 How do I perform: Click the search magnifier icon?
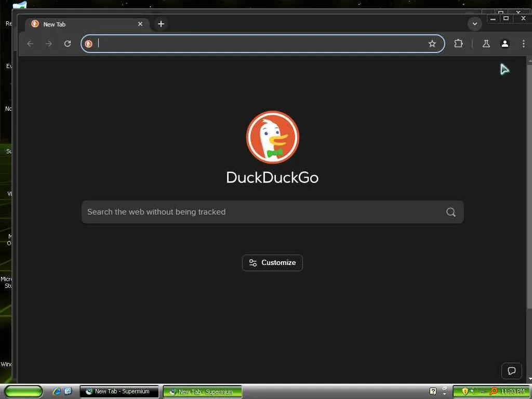(450, 212)
